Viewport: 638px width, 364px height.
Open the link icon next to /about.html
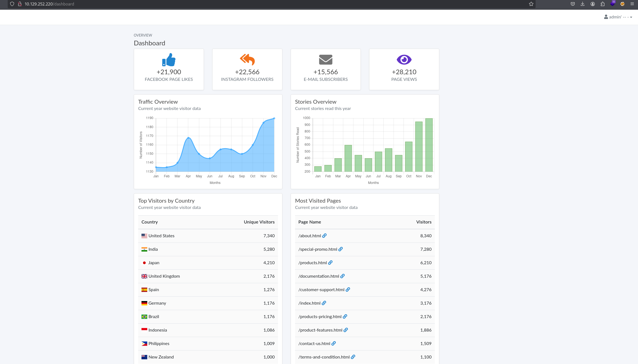pyautogui.click(x=325, y=236)
